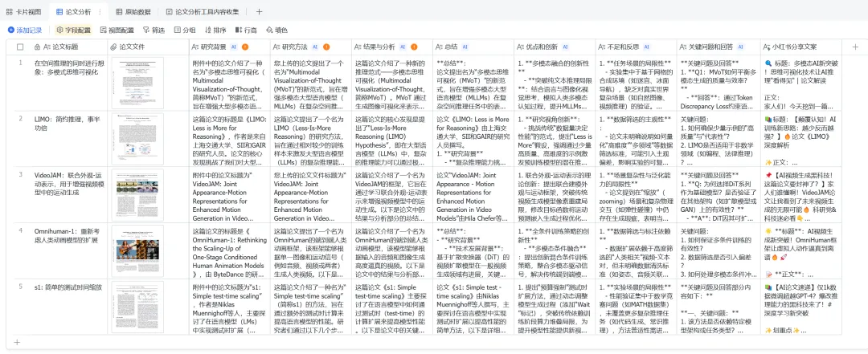Select Omnihuman-1 row 总结 cell
The image size is (868, 354).
[x=473, y=251]
